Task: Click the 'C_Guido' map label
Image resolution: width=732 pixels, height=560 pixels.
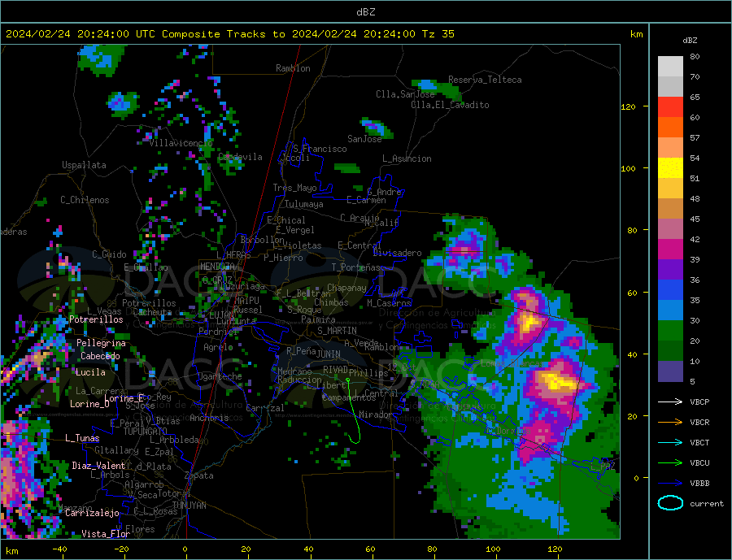Action: tap(109, 254)
